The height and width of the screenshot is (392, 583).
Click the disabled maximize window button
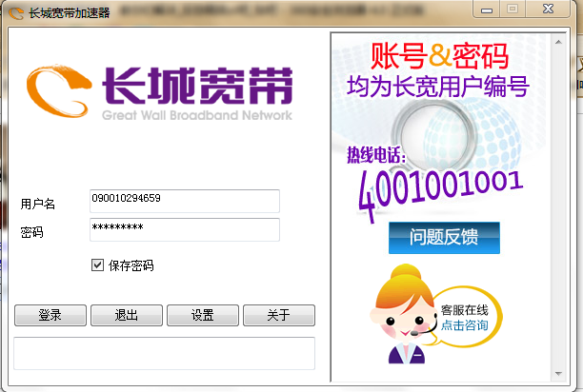(513, 10)
